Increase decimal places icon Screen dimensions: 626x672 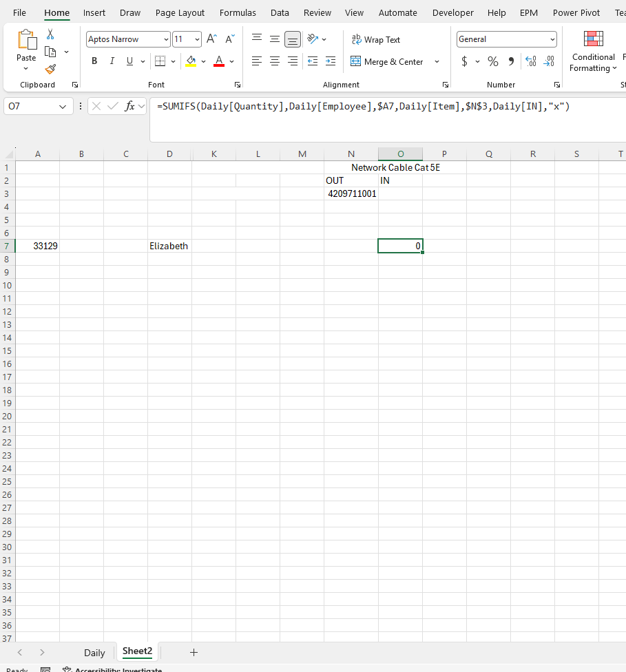(531, 61)
